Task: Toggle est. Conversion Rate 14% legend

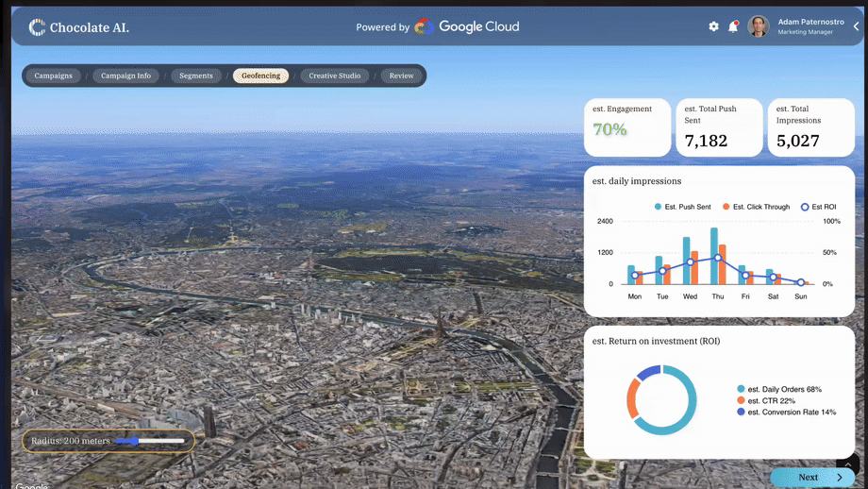Action: [x=787, y=412]
